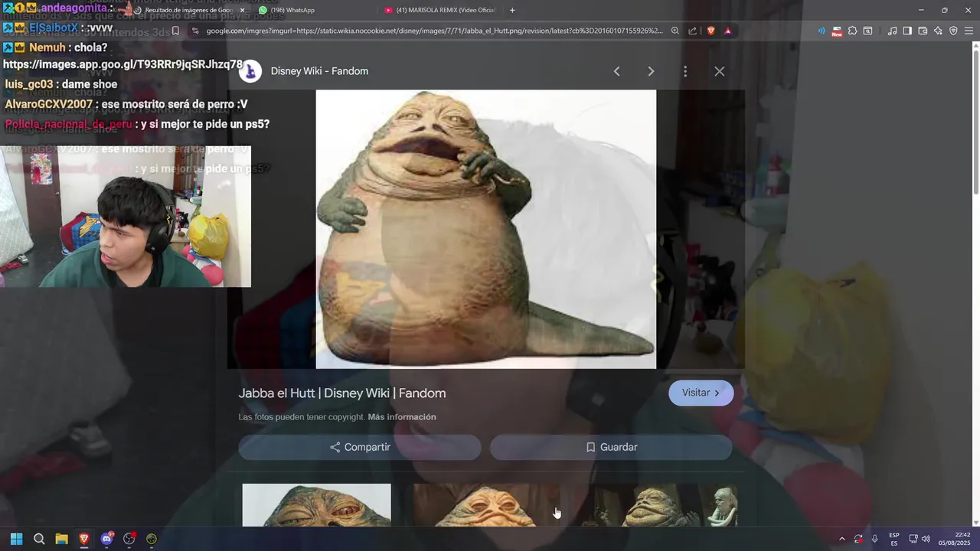Open Disney Wiki - Fandom source link
This screenshot has height=551, width=980.
click(319, 71)
